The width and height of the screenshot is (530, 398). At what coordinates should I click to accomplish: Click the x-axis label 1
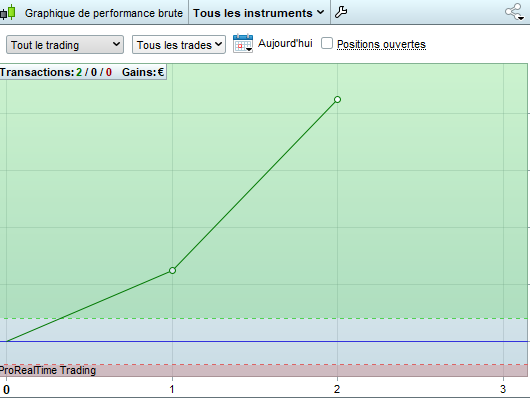point(172,389)
